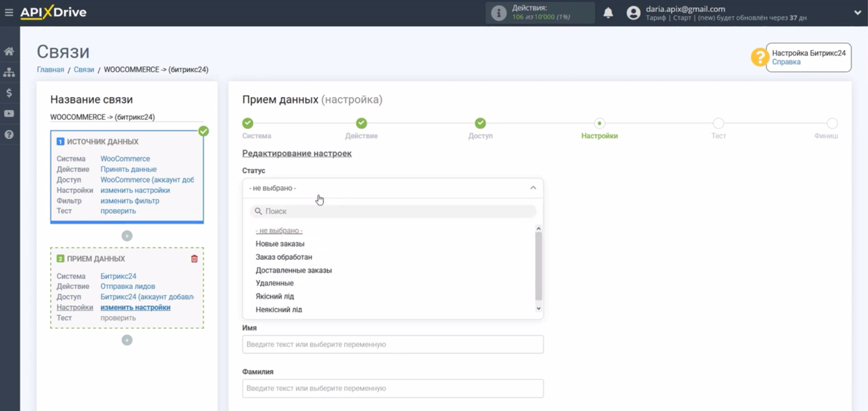The height and width of the screenshot is (411, 868).
Task: Go to the Тест step
Action: tap(718, 123)
